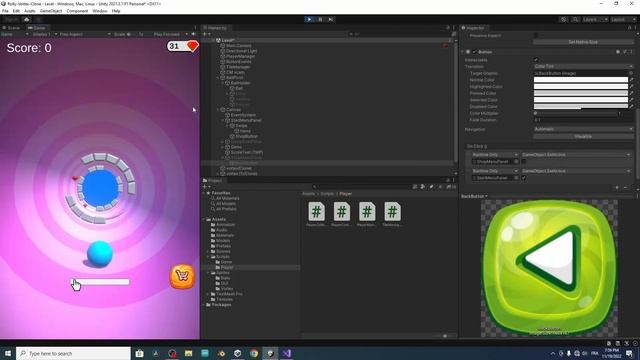Click Scripts in Project breadcrumb path

click(327, 193)
